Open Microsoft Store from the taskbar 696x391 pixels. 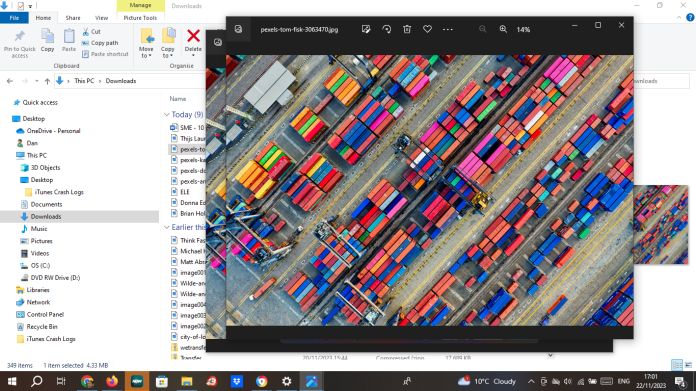(x=162, y=381)
